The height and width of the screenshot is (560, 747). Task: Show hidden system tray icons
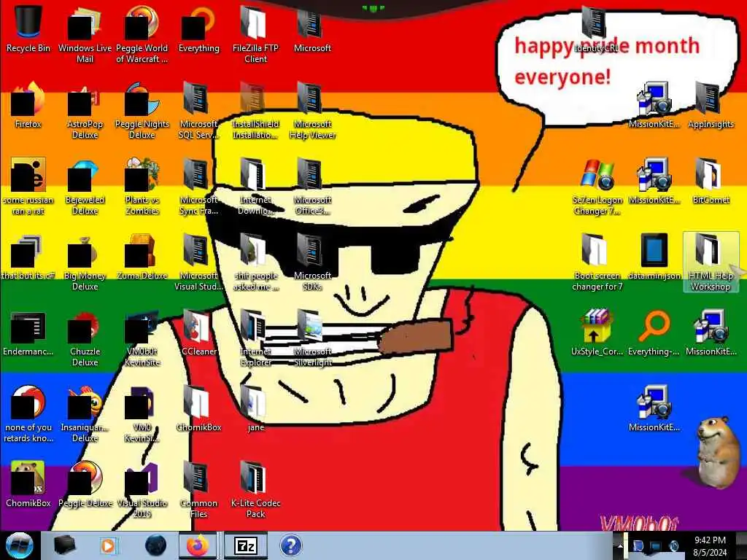(620, 545)
